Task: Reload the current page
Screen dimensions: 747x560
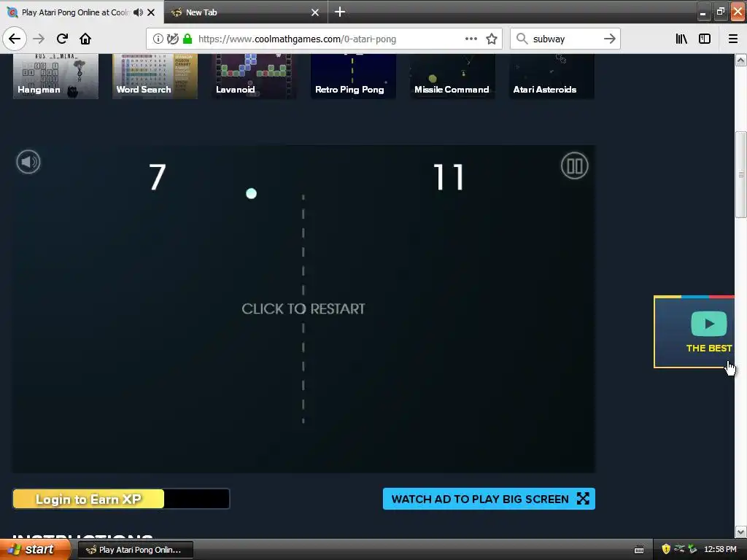Action: coord(62,39)
